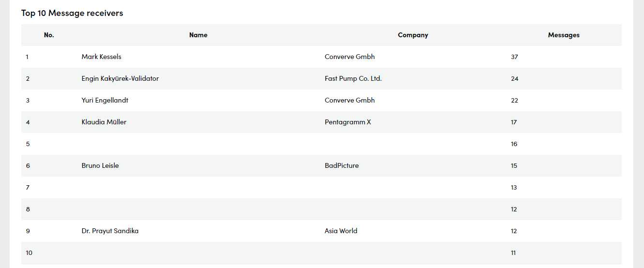Click Dr. Prayut Sandika name
Image resolution: width=644 pixels, height=268 pixels.
[x=110, y=231]
